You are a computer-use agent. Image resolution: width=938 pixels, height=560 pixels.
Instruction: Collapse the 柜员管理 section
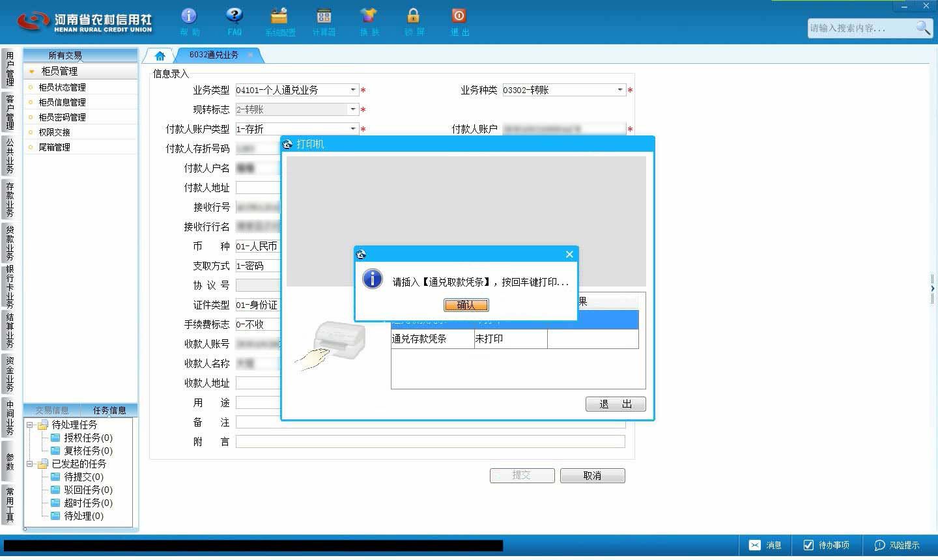click(x=31, y=71)
